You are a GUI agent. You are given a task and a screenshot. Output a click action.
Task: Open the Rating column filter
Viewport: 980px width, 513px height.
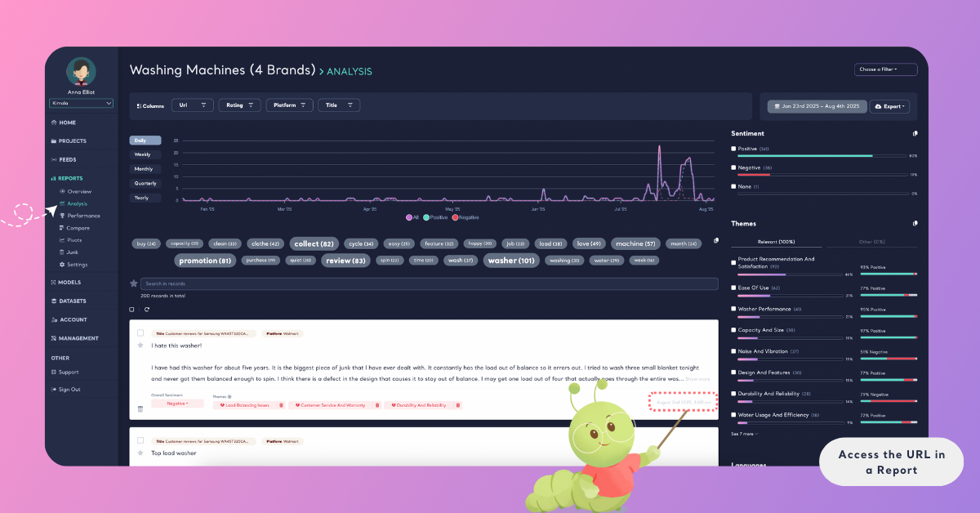(240, 105)
